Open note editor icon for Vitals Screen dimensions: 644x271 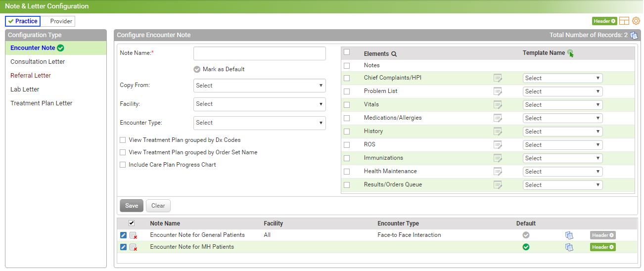(x=498, y=105)
